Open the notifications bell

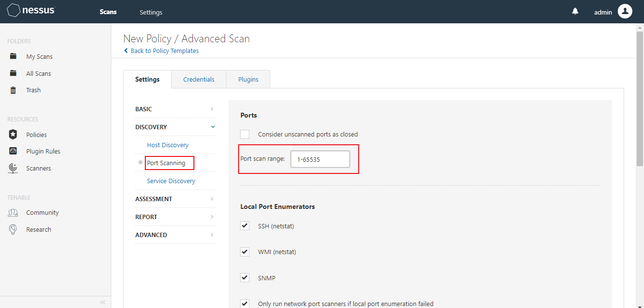pos(575,12)
